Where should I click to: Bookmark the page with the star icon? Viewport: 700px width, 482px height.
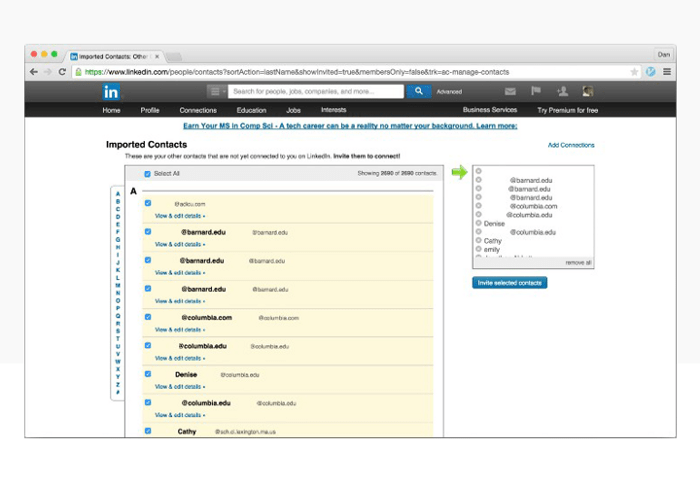(x=634, y=72)
